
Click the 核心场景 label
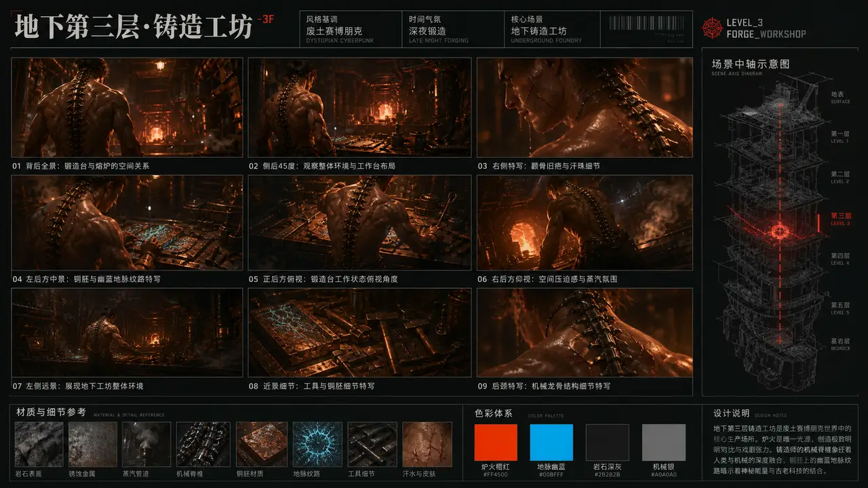(x=527, y=20)
